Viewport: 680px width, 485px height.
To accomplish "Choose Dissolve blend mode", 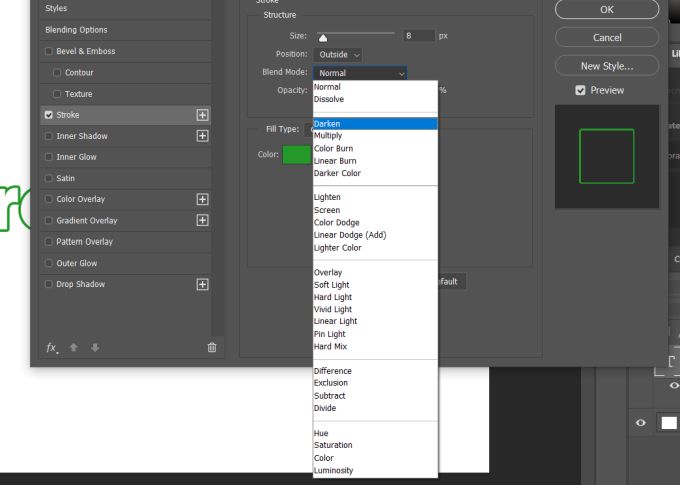I will pos(375,99).
